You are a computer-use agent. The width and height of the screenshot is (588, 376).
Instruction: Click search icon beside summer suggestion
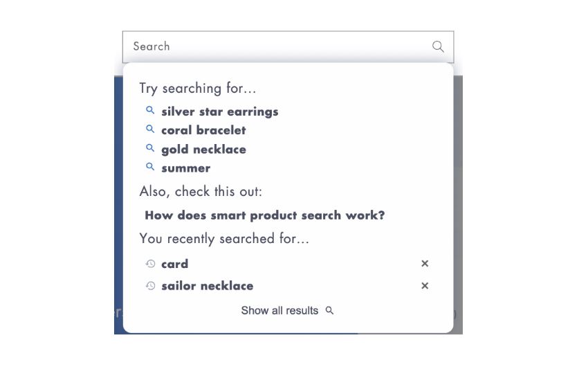coord(150,167)
